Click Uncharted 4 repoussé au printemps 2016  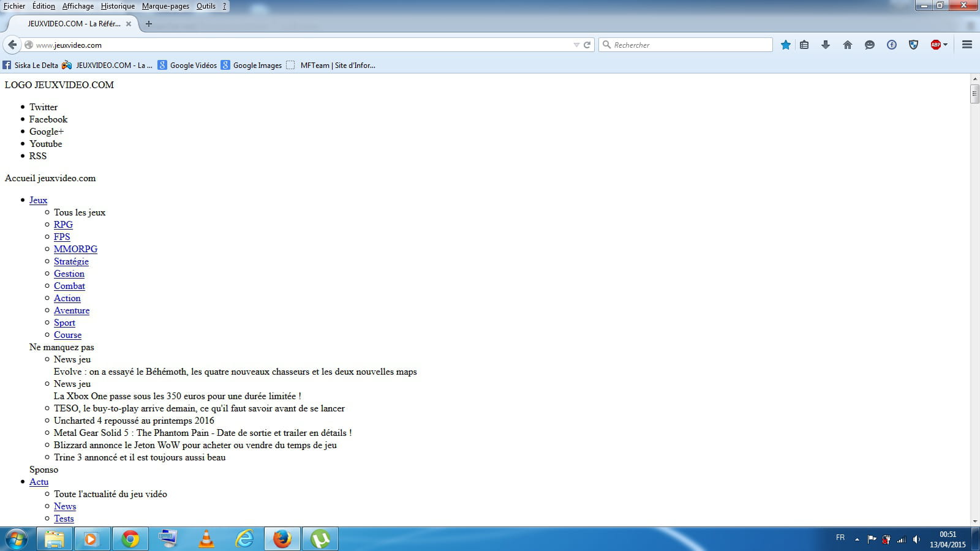[x=134, y=421]
